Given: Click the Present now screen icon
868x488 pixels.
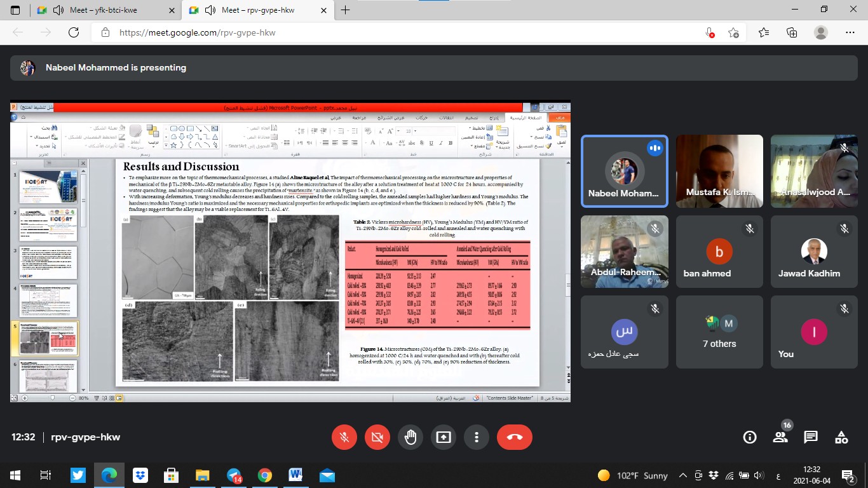Looking at the screenshot, I should coord(444,437).
